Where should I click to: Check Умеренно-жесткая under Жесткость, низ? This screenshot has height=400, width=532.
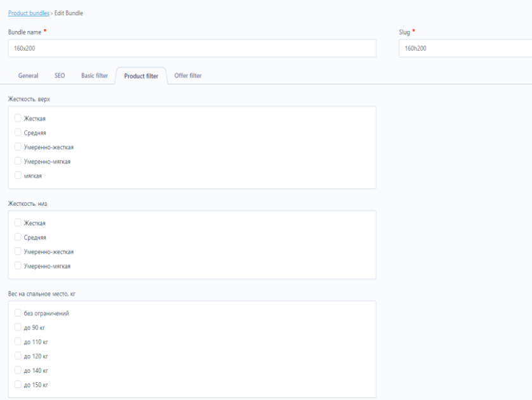tap(18, 251)
